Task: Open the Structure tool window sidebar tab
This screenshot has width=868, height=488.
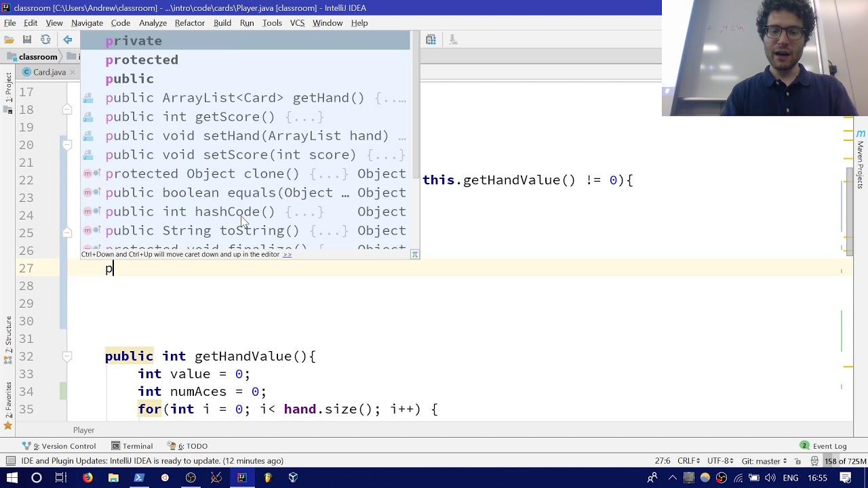Action: [x=8, y=339]
